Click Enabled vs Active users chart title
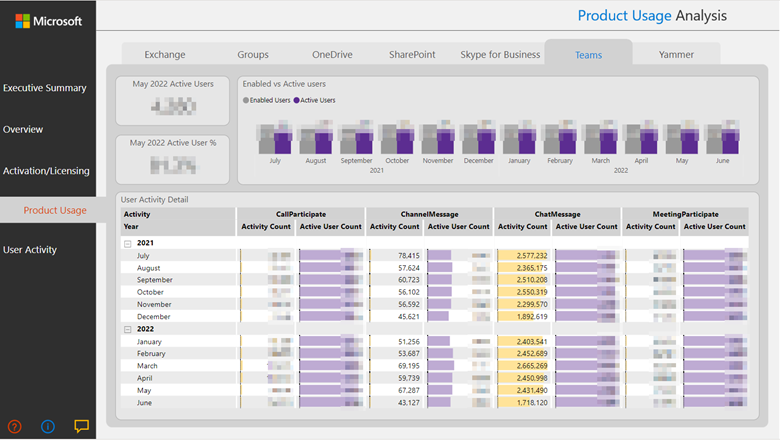This screenshot has width=780, height=440. click(x=284, y=84)
